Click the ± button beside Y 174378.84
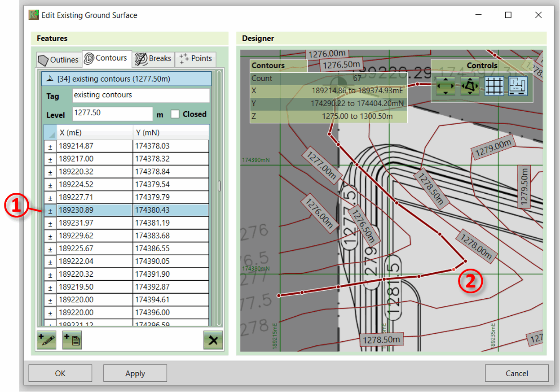Screen dimensions: 560x392 50,172
